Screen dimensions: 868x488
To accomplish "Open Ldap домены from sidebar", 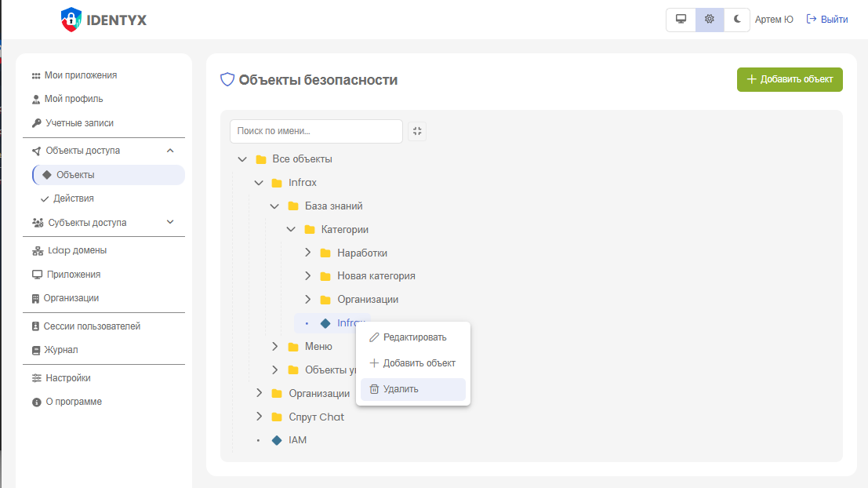I will click(x=75, y=250).
